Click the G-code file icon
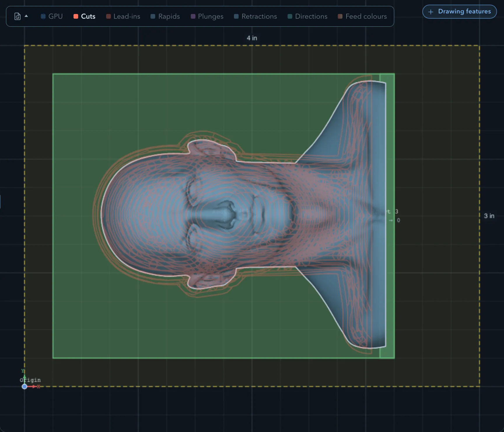Viewport: 504px width, 432px height. (x=17, y=16)
